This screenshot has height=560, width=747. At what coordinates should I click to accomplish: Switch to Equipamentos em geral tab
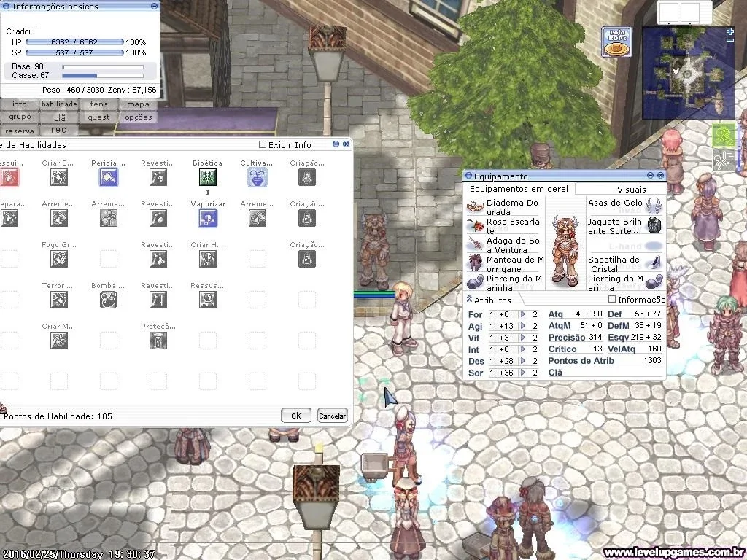pos(519,189)
